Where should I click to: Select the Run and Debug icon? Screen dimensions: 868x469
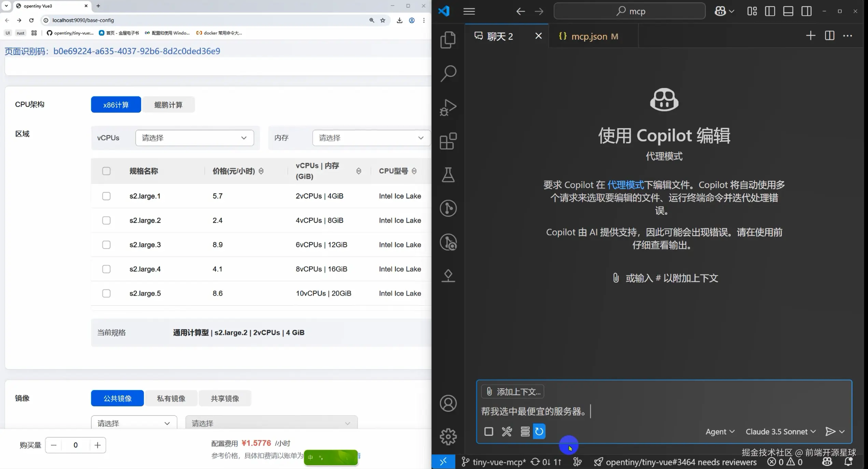448,107
